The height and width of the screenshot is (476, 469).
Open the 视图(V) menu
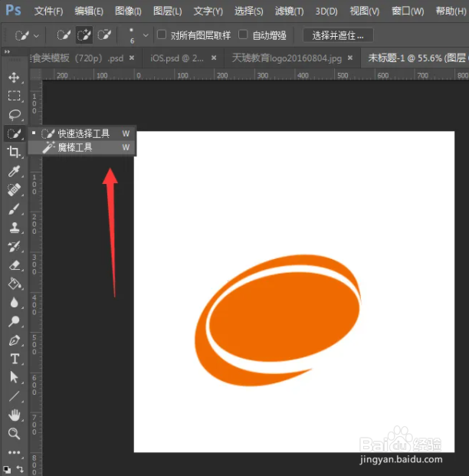pyautogui.click(x=365, y=11)
